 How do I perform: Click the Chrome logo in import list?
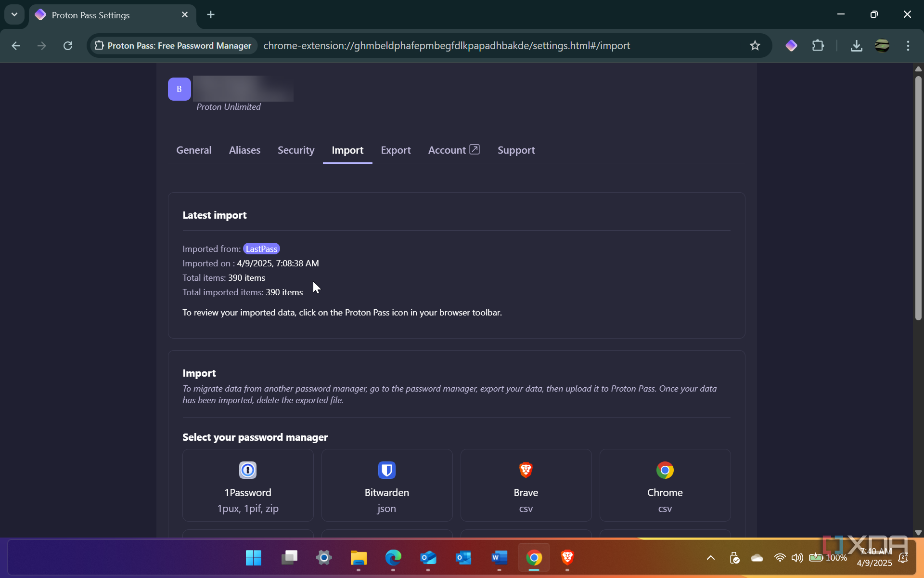tap(665, 470)
